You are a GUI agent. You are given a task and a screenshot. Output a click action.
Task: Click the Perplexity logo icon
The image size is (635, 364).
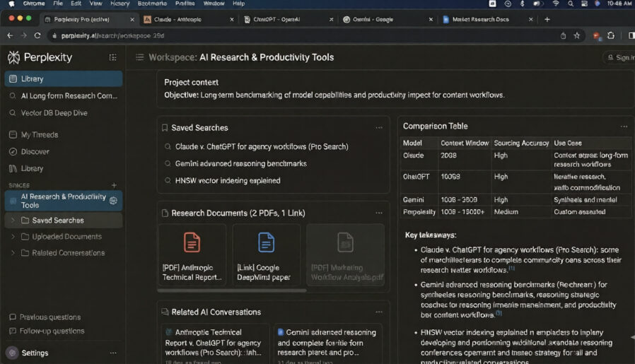pyautogui.click(x=13, y=57)
